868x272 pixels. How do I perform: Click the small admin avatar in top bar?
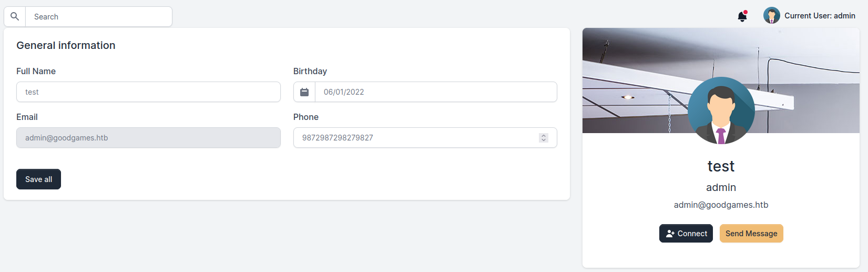point(771,16)
